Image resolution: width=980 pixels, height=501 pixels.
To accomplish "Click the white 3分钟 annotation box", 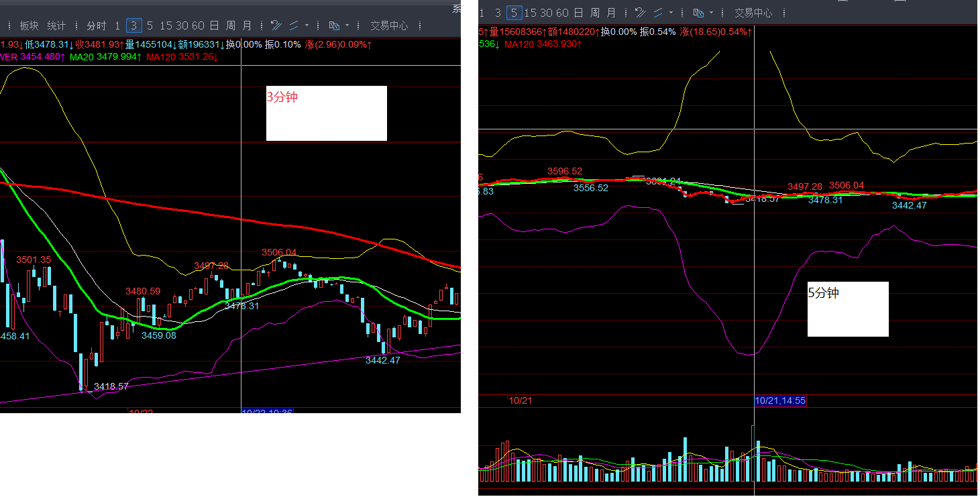I will [327, 113].
